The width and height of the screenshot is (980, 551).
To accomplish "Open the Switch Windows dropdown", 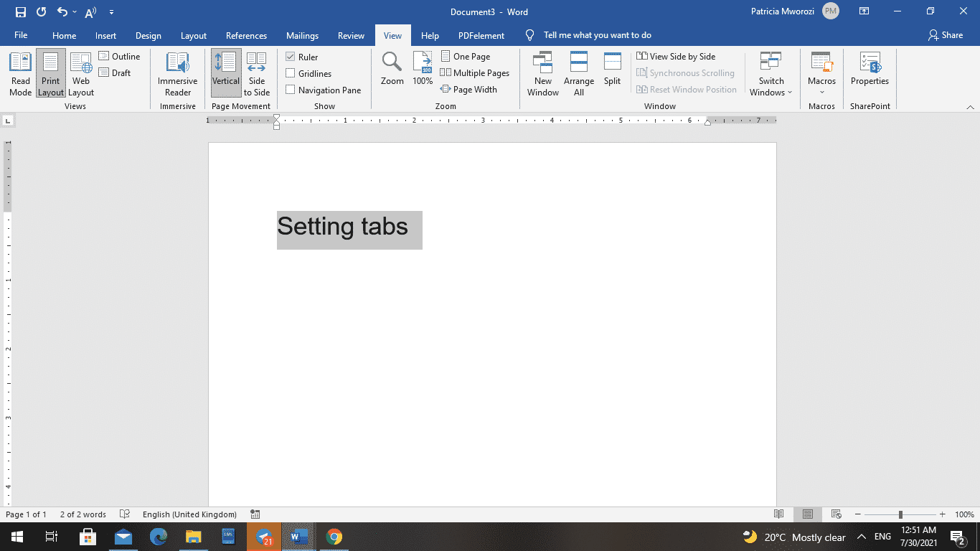I will pyautogui.click(x=771, y=72).
